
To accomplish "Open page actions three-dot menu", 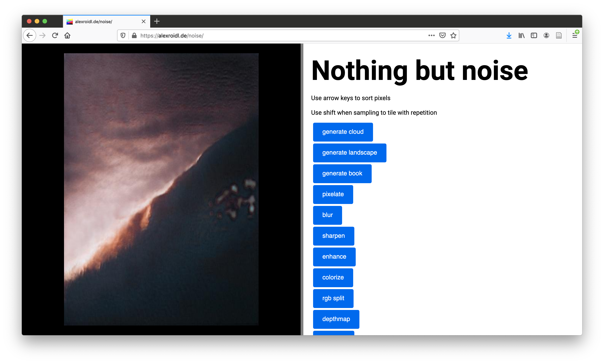I will coord(431,36).
